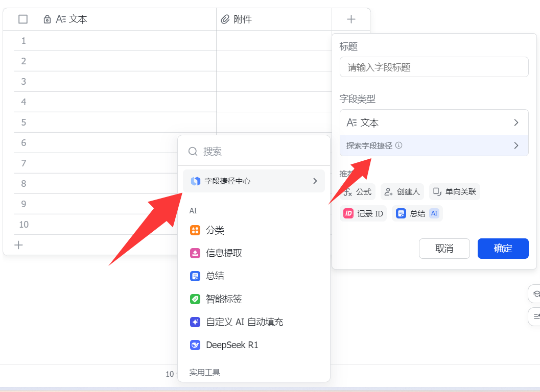The height and width of the screenshot is (392, 540).
Task: Focus the 请输入字段标题 input box
Action: tap(434, 67)
